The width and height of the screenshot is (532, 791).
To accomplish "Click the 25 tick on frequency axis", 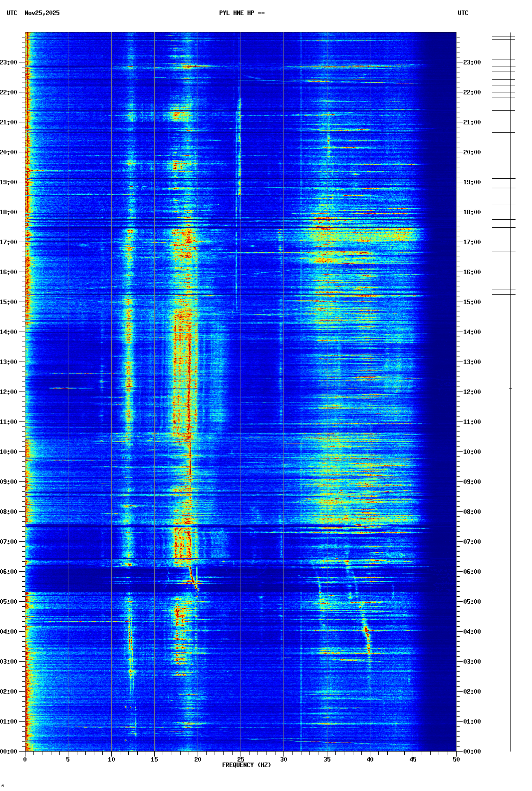I will [241, 760].
